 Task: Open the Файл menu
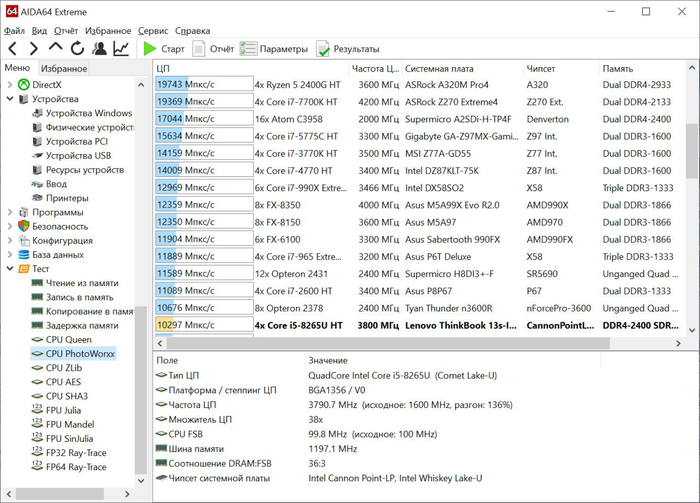click(14, 30)
